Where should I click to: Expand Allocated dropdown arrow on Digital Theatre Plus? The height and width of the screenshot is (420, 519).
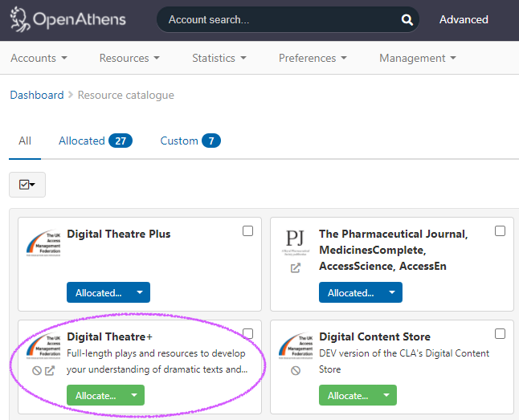coord(140,292)
